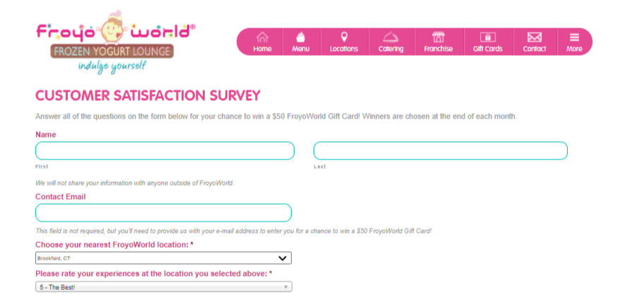Image resolution: width=644 pixels, height=297 pixels.
Task: Click the Gift Cards text label
Action: pyautogui.click(x=487, y=49)
